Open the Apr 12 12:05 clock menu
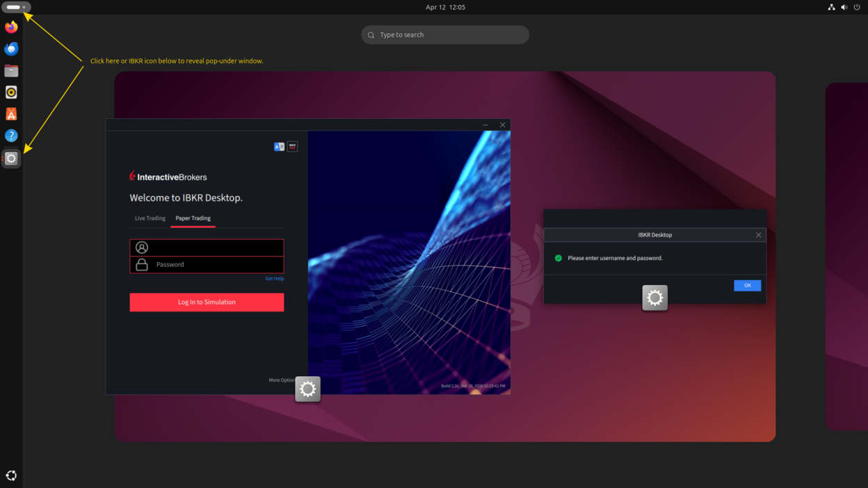Image resolution: width=868 pixels, height=488 pixels. point(445,7)
